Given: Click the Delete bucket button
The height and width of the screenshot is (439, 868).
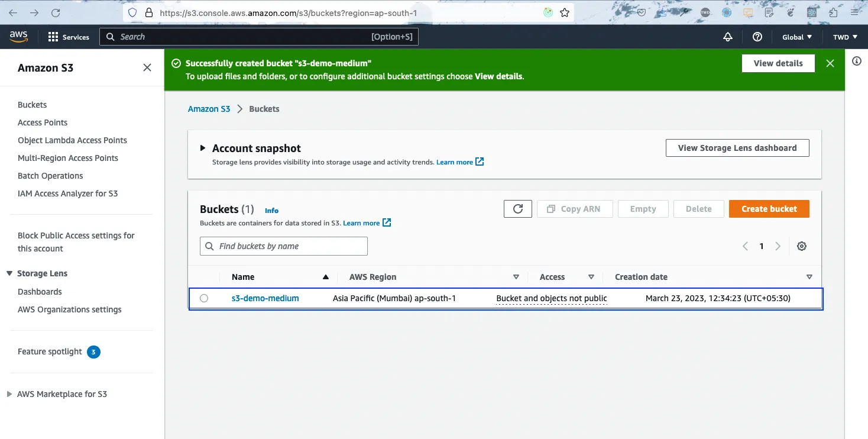Looking at the screenshot, I should pyautogui.click(x=699, y=209).
